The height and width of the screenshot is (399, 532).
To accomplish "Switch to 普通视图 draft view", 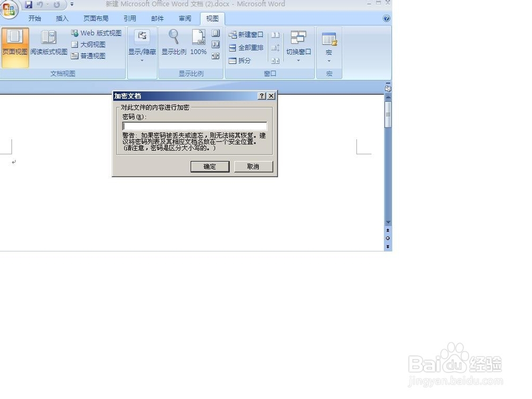I will (88, 56).
